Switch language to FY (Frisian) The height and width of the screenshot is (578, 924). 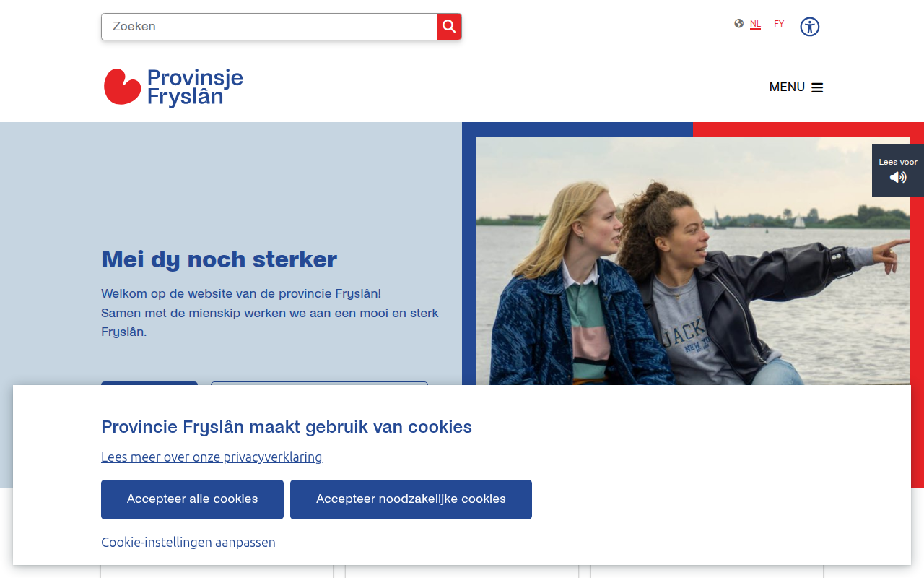(779, 24)
